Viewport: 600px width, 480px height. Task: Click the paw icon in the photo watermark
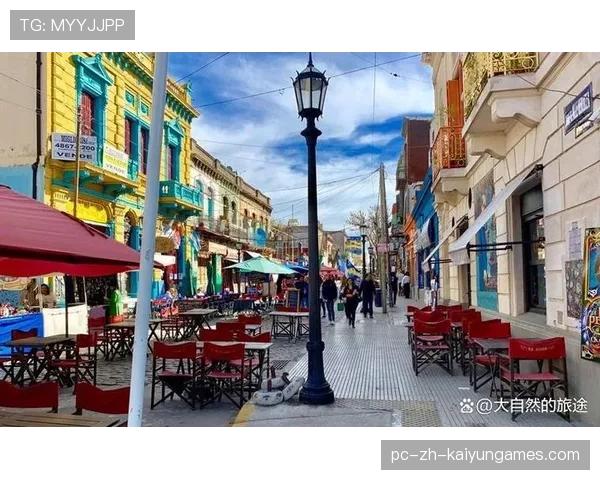click(466, 406)
